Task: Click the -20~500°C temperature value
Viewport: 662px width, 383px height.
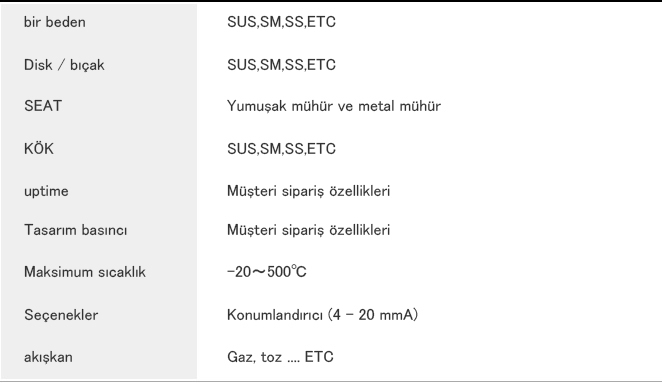Action: [x=266, y=272]
